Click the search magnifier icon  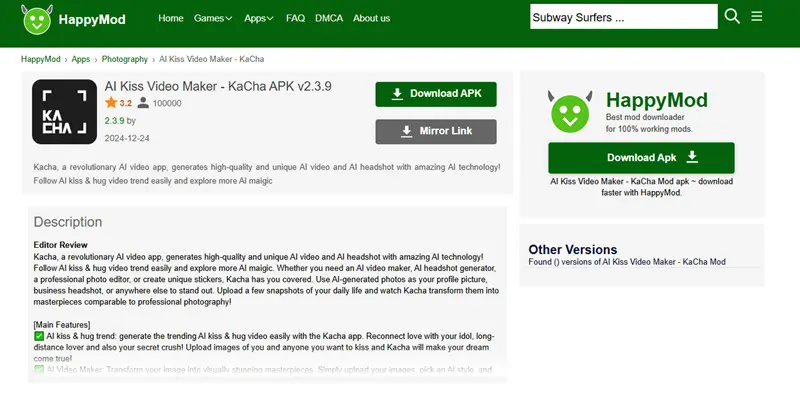click(x=732, y=16)
